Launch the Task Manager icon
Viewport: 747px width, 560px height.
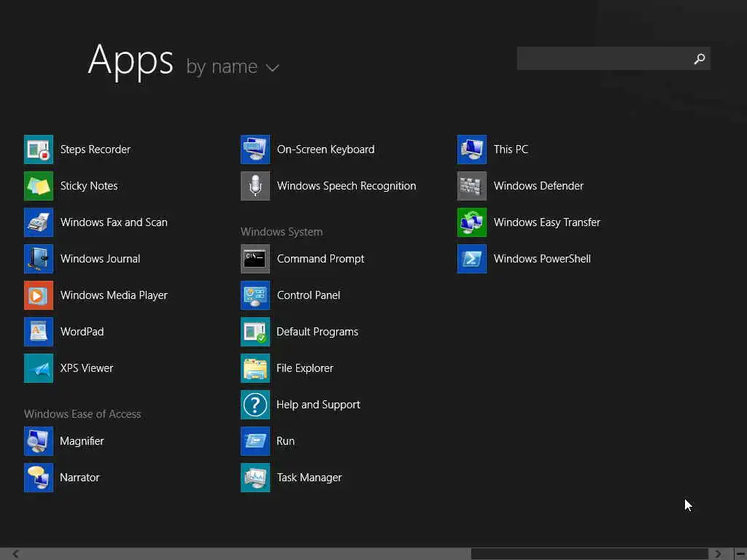coord(255,478)
